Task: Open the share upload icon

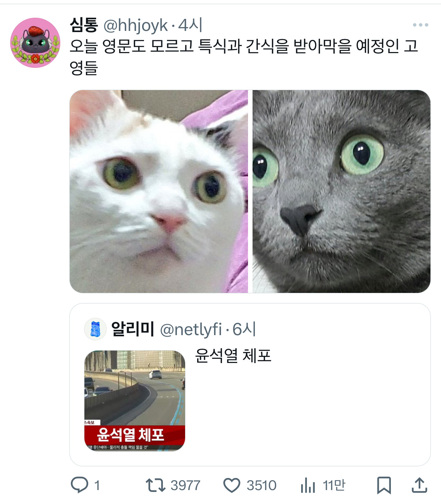Action: [419, 485]
